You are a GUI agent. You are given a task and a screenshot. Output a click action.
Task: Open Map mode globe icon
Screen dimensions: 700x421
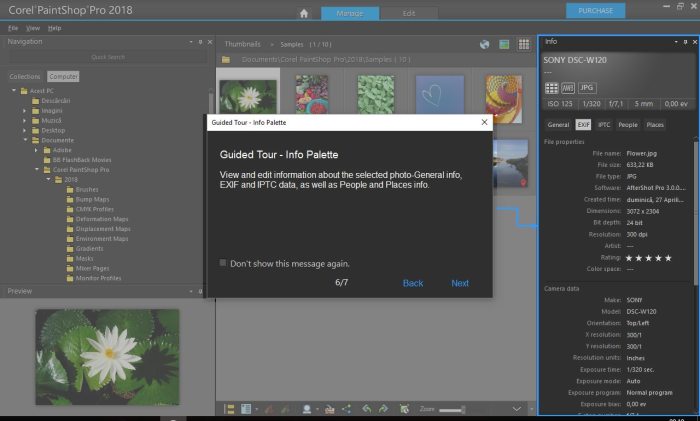tap(484, 44)
